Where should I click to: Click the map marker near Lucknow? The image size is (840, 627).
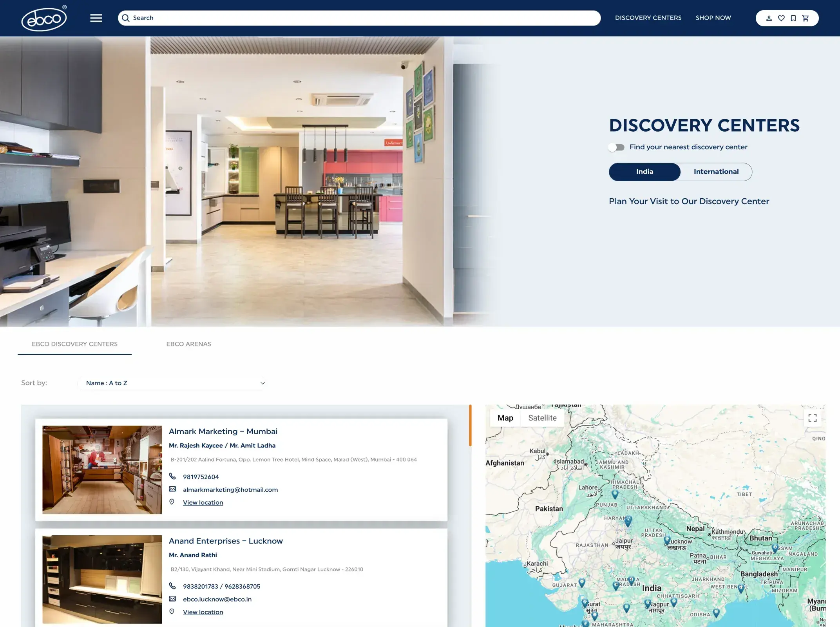pos(667,541)
